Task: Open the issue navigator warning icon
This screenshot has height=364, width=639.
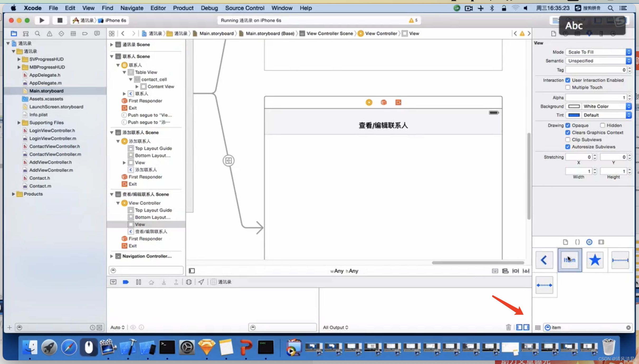Action: [x=49, y=33]
